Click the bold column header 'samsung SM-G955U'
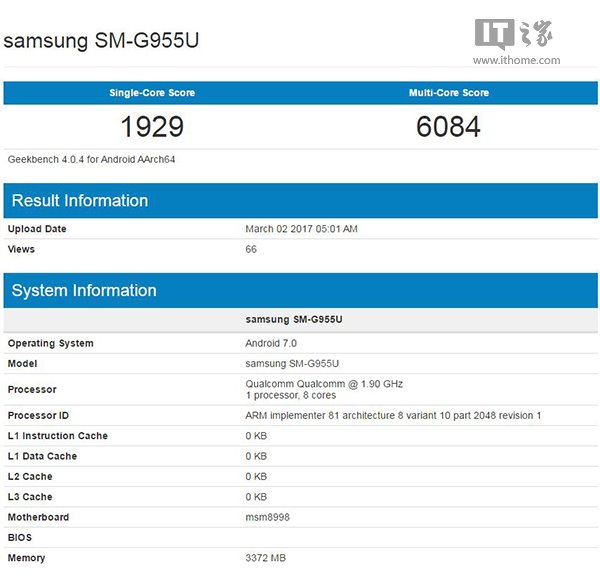600x576 pixels. [x=294, y=319]
